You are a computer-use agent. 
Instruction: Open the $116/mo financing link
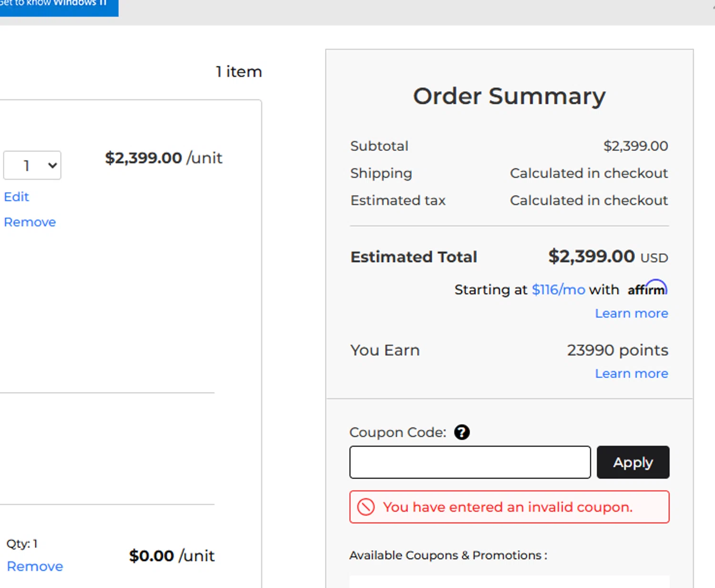click(558, 289)
